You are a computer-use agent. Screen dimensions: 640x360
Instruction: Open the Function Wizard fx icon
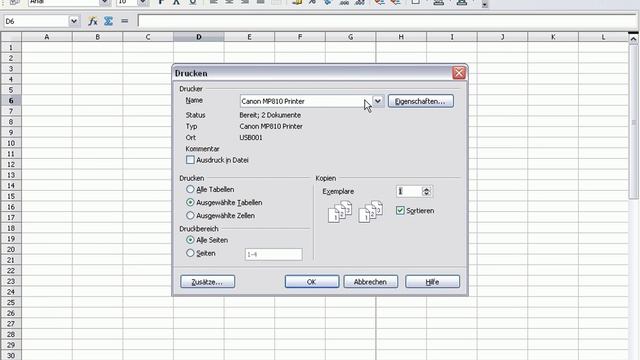tap(93, 21)
